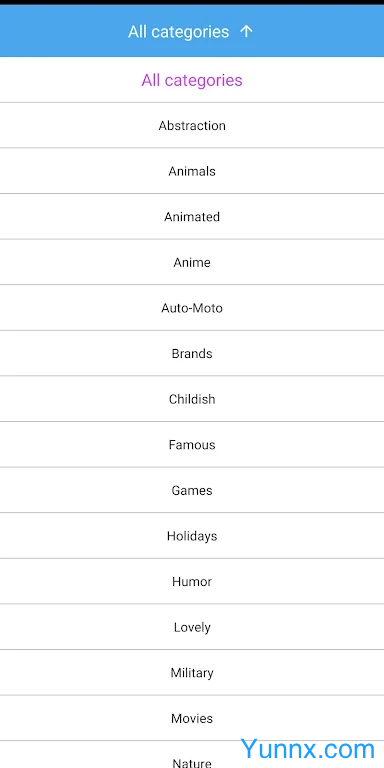Pick the Games category
This screenshot has width=384, height=768.
click(192, 490)
